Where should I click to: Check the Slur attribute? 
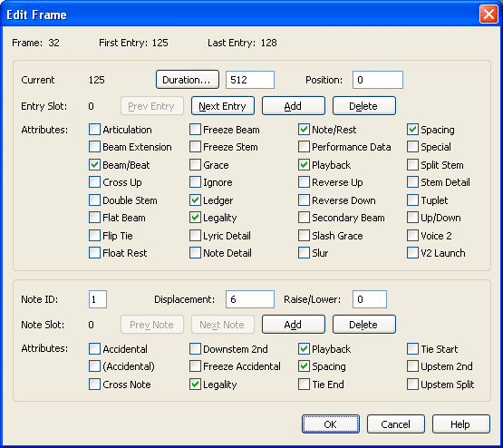[304, 253]
